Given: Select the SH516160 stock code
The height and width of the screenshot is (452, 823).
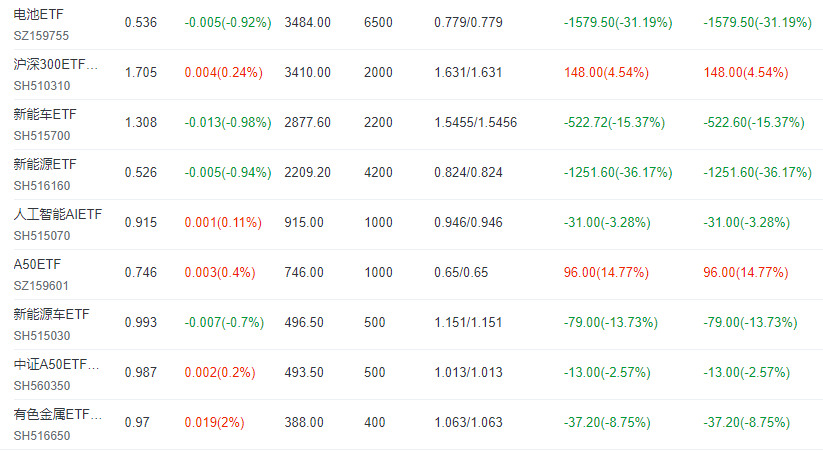Looking at the screenshot, I should (41, 185).
